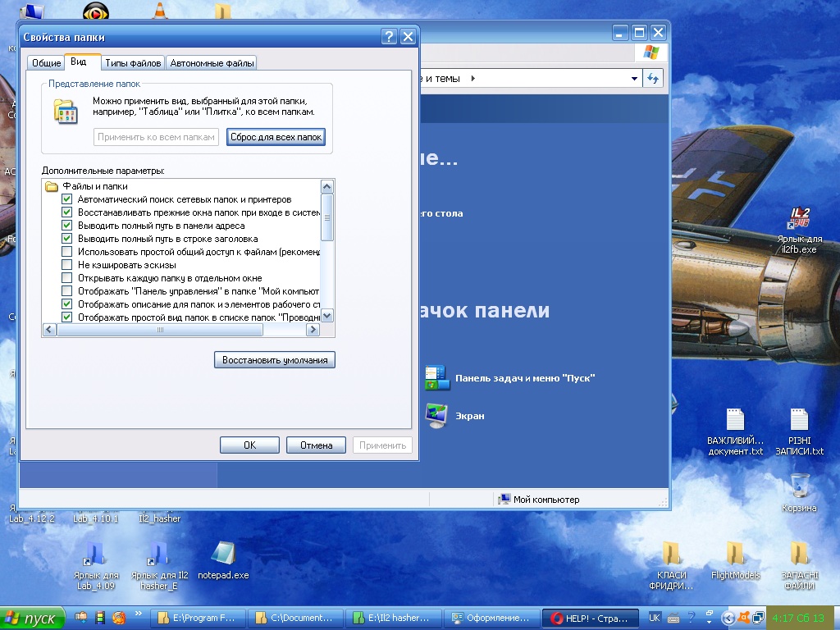Image resolution: width=840 pixels, height=630 pixels.
Task: Check 'Открывать каждую папку в отдельном окне'
Action: click(67, 278)
